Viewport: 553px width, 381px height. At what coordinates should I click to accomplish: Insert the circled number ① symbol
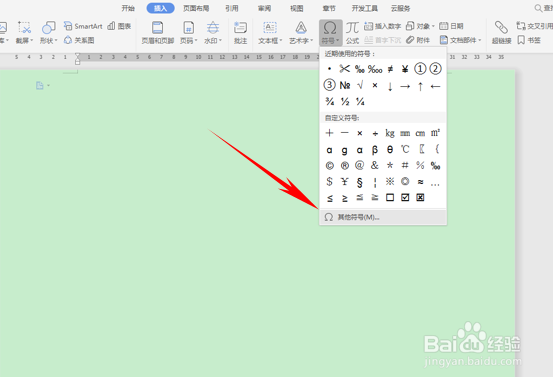click(x=420, y=69)
